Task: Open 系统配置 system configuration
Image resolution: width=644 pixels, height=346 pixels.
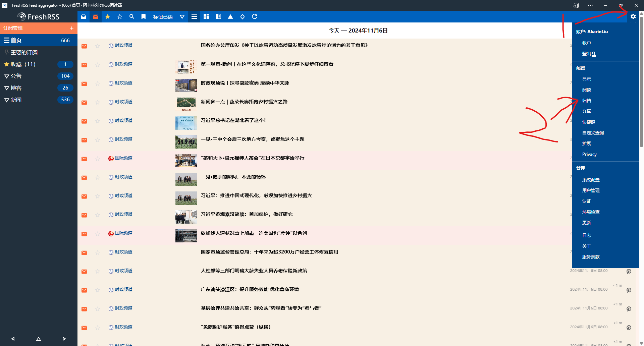Action: (591, 180)
